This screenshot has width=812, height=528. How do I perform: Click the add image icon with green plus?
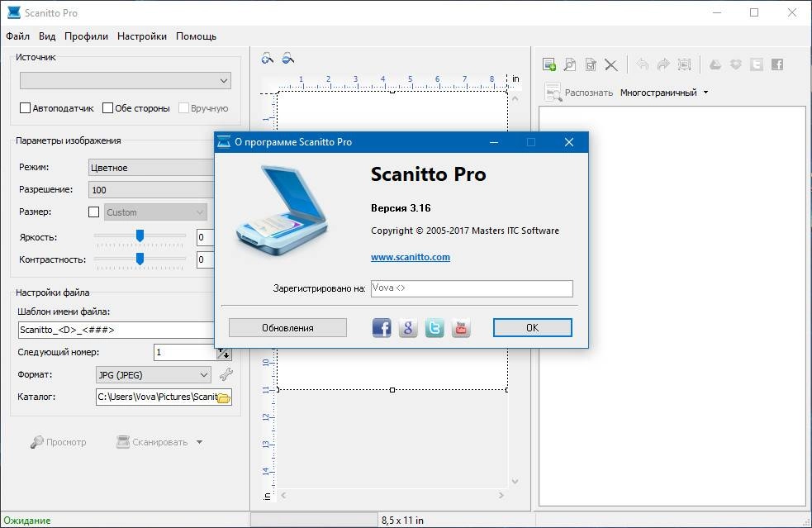[x=549, y=64]
